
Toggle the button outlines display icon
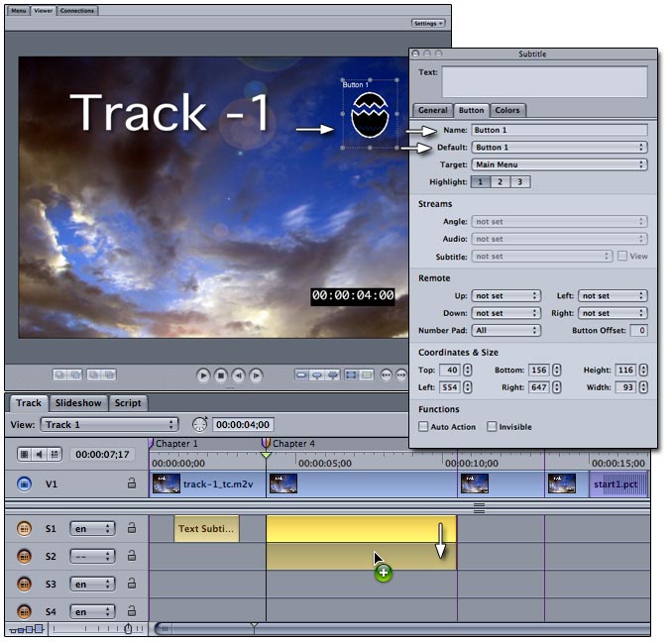(351, 375)
